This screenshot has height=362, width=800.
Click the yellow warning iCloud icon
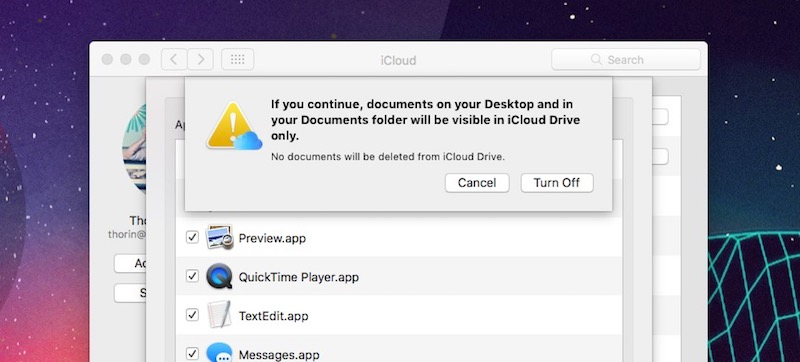tap(234, 126)
